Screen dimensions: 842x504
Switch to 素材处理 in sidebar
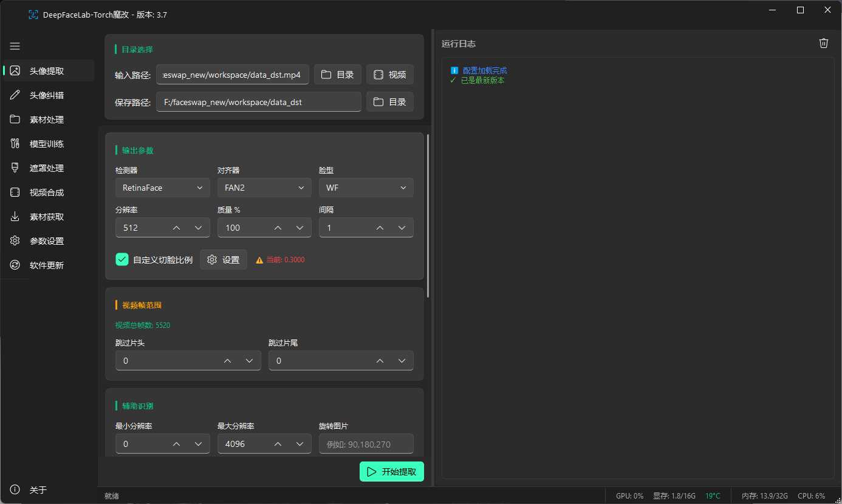click(47, 120)
